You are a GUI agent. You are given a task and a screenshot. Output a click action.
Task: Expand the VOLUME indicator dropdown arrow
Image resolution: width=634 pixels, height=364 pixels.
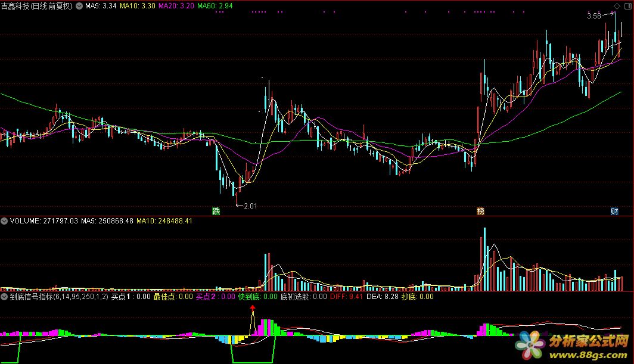click(4, 221)
